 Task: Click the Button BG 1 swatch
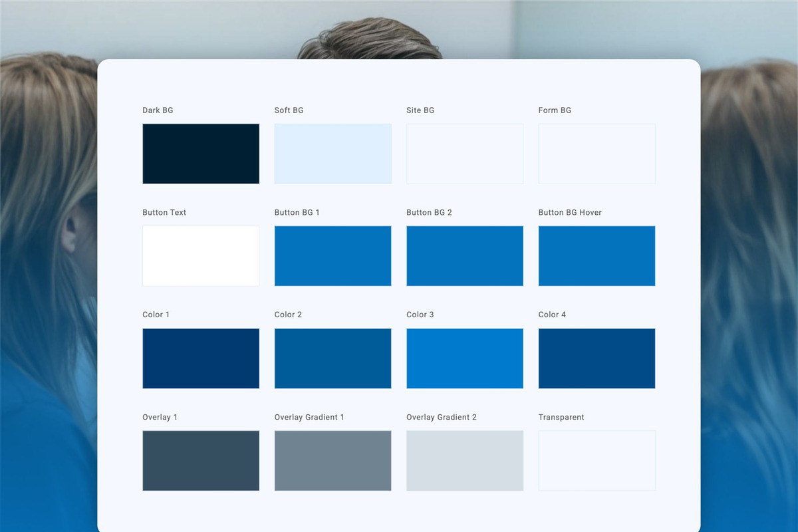click(333, 256)
